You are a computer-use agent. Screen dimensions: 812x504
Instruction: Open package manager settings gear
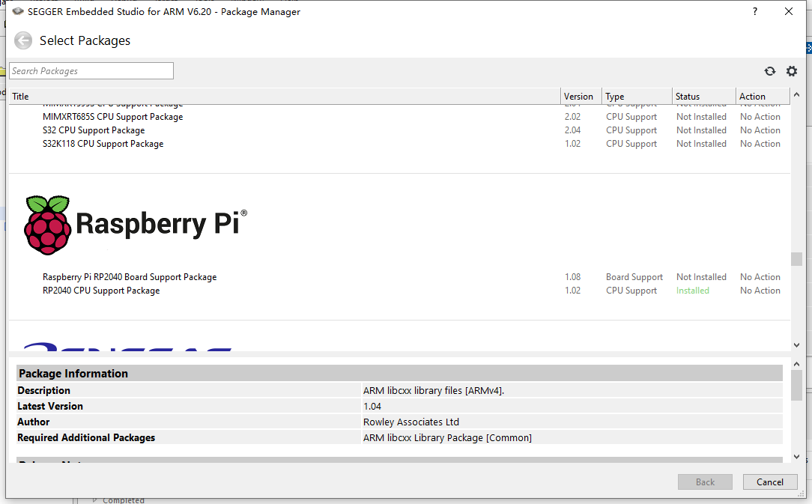792,71
